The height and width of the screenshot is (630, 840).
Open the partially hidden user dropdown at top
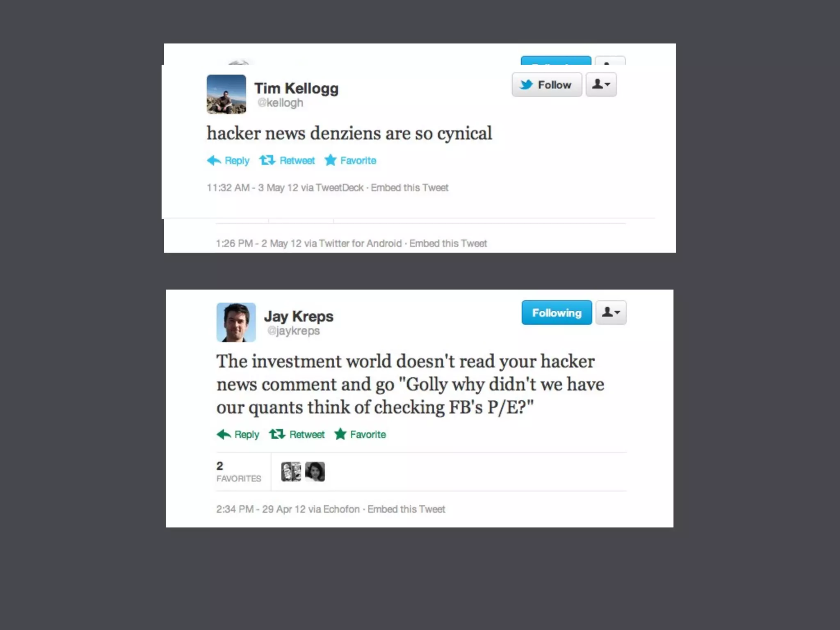610,61
